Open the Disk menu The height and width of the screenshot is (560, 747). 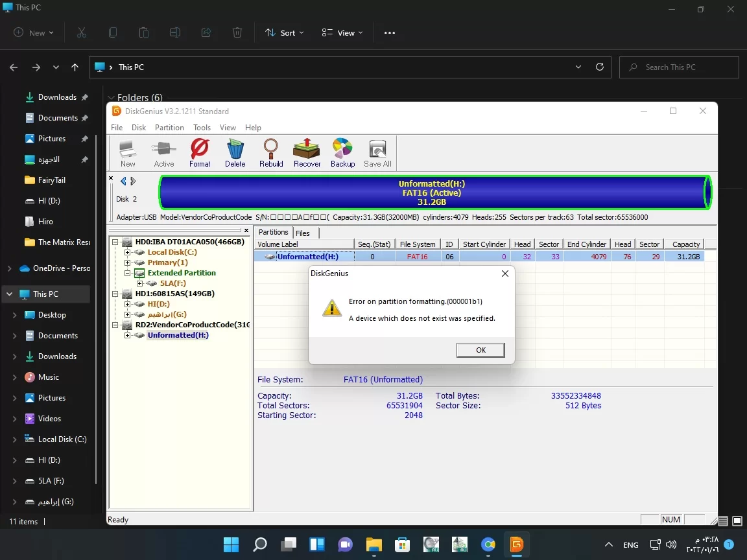139,128
